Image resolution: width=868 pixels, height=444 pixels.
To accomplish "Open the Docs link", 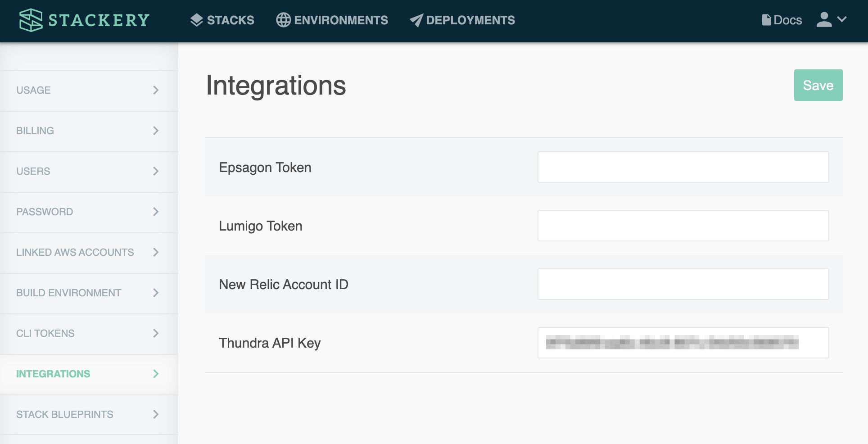I will pos(782,20).
